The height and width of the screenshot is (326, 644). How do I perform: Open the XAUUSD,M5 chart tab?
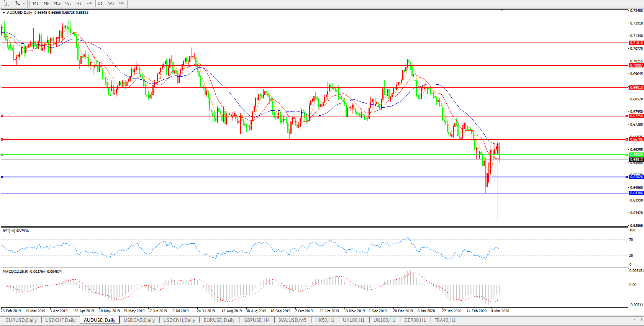[292, 320]
